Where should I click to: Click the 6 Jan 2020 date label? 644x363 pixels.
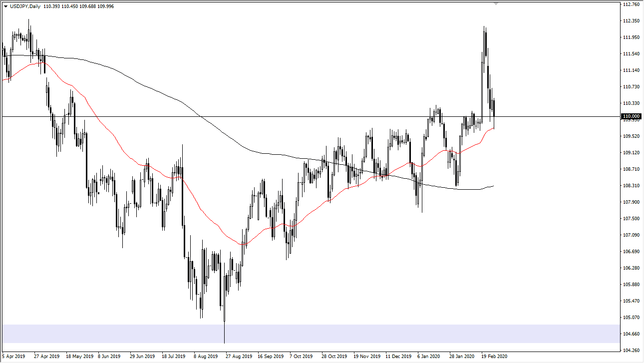tap(428, 357)
